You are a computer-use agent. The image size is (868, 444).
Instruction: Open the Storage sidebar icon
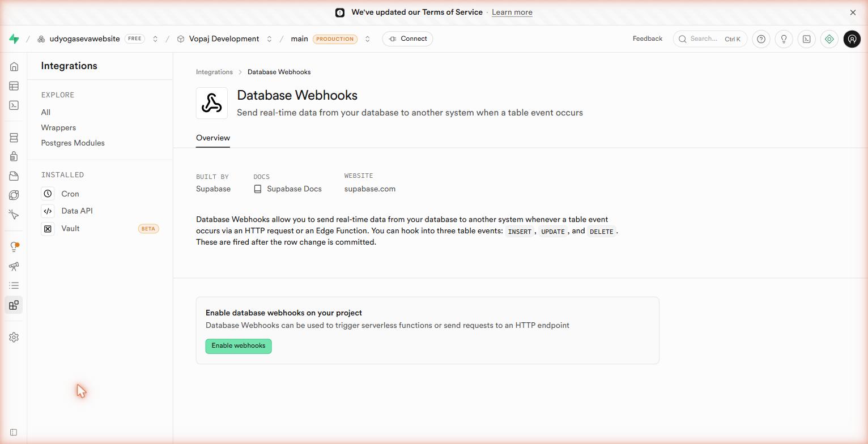coord(14,176)
